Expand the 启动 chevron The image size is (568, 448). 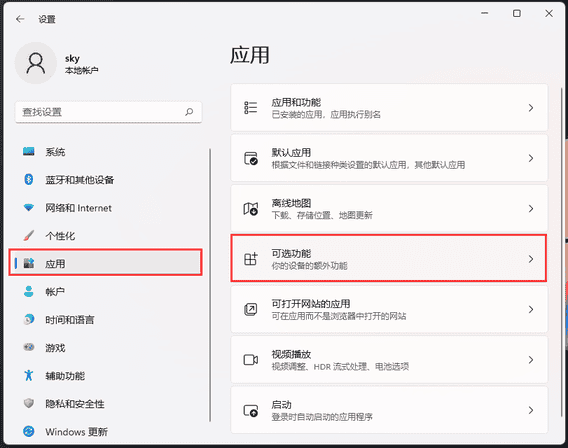click(531, 410)
